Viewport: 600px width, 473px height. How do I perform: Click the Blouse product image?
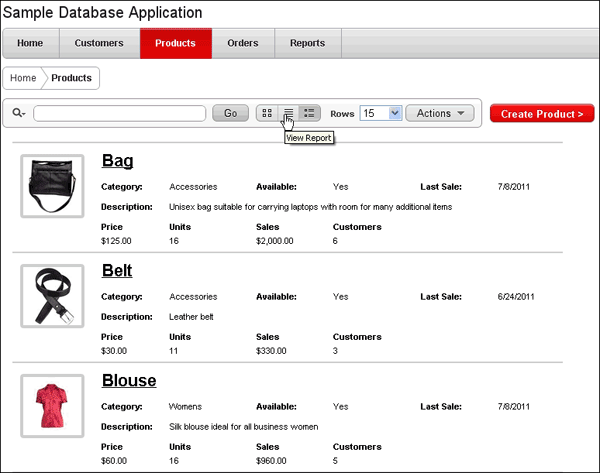(52, 405)
